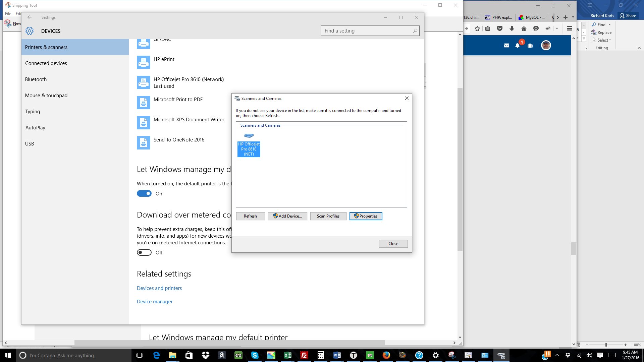Expand the Find dropdown arrow in Word

(x=609, y=24)
